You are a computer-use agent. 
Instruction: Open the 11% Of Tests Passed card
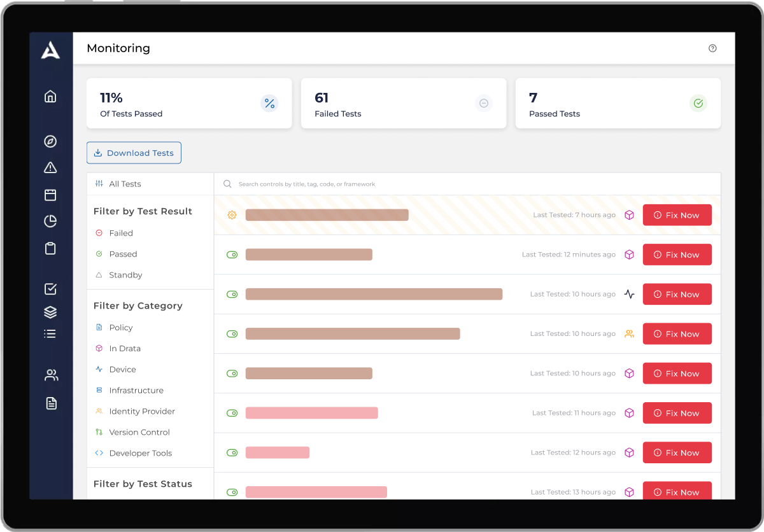click(x=189, y=103)
